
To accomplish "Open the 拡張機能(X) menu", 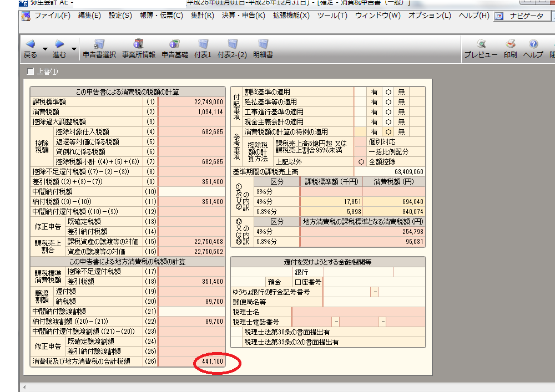I will pos(291,16).
